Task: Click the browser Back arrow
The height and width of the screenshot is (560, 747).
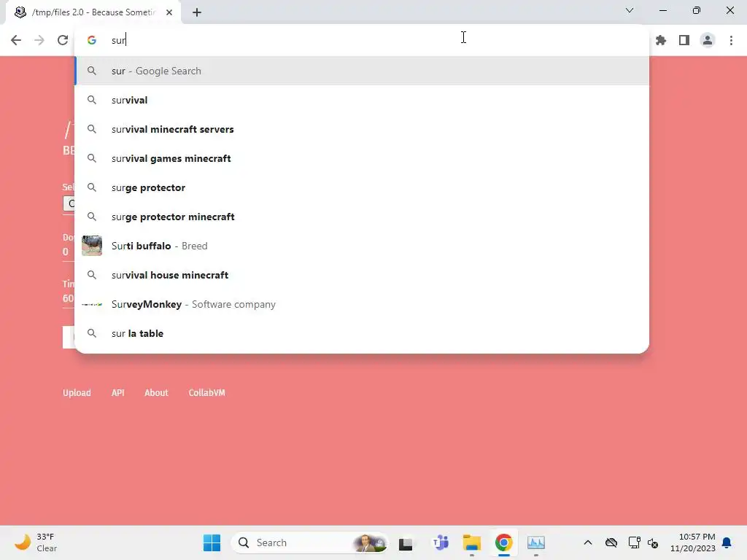Action: (16, 40)
